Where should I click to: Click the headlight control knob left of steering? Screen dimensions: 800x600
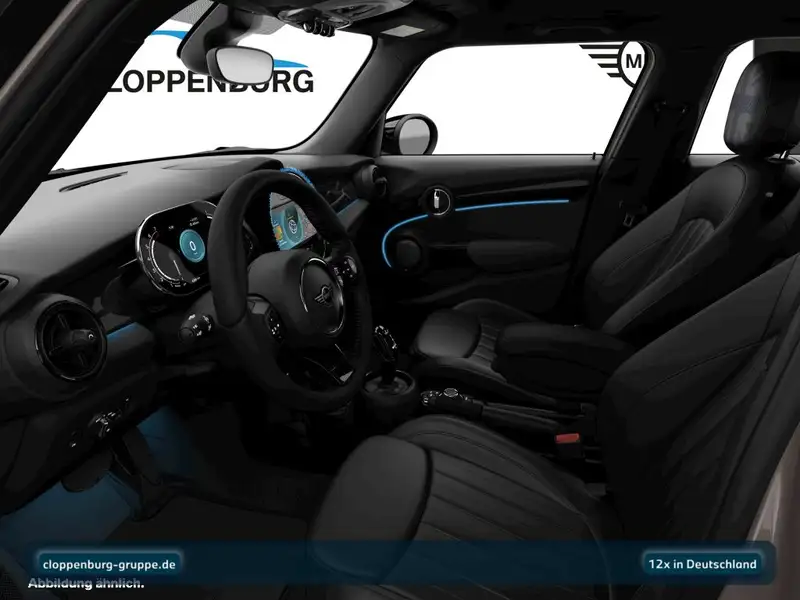click(102, 424)
